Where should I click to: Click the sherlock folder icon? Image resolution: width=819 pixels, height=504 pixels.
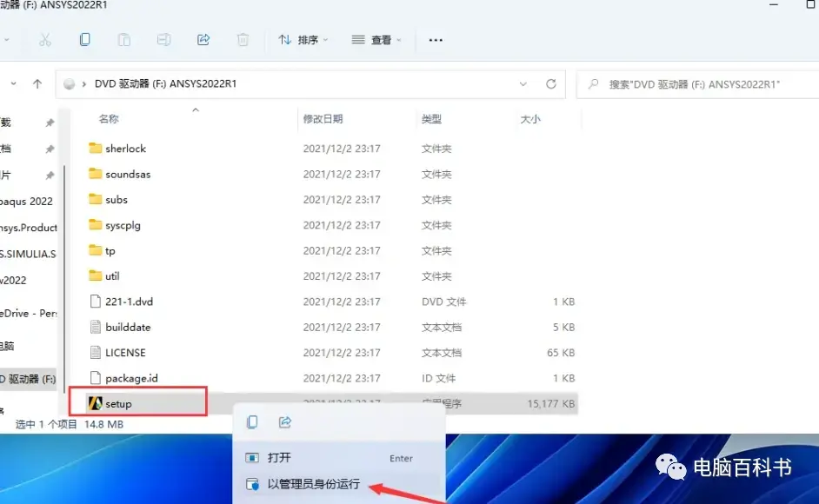tap(95, 148)
